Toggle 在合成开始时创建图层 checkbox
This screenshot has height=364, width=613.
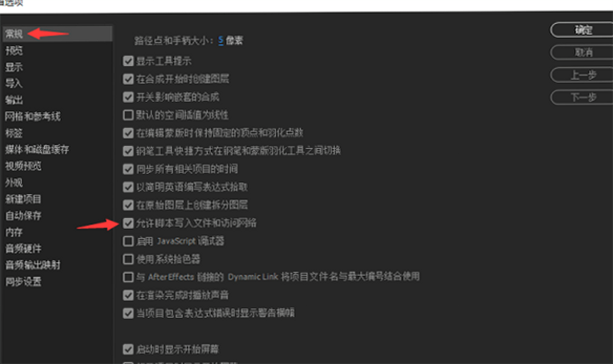[128, 79]
